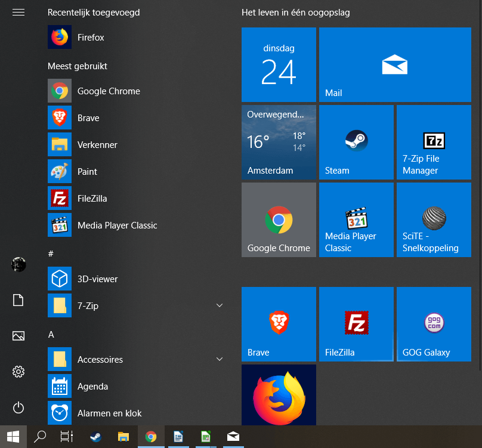This screenshot has height=448, width=482.
Task: Launch Paint from the app list
Action: click(135, 171)
